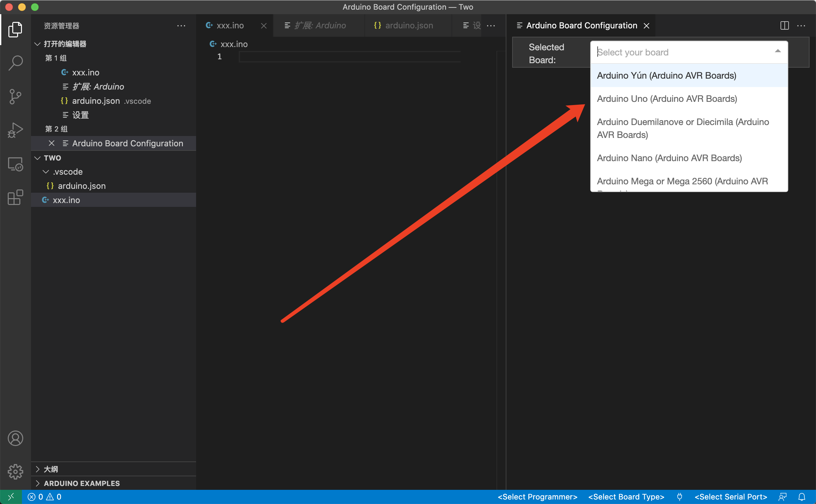Click <Select Serial Port> in status bar
816x504 pixels.
point(731,497)
